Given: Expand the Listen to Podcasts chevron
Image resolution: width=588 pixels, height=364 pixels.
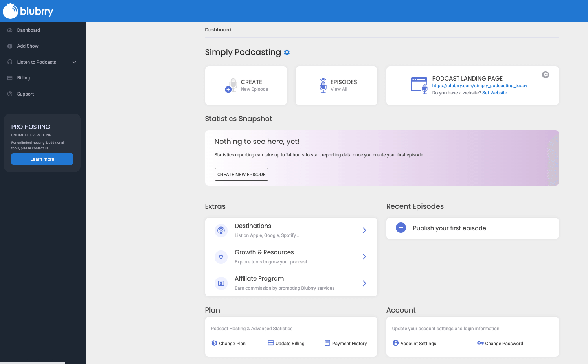Looking at the screenshot, I should [74, 62].
